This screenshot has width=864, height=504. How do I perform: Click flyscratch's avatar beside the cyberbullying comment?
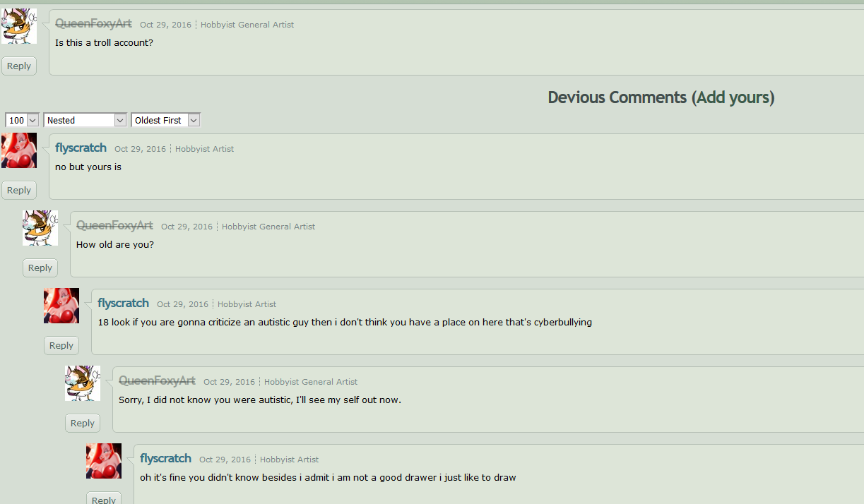coord(61,306)
